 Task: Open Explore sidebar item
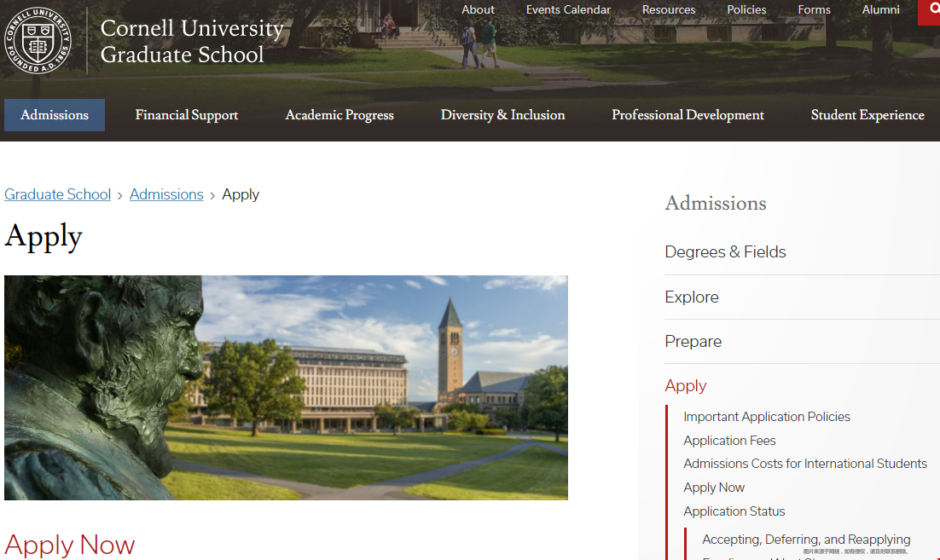(x=692, y=297)
